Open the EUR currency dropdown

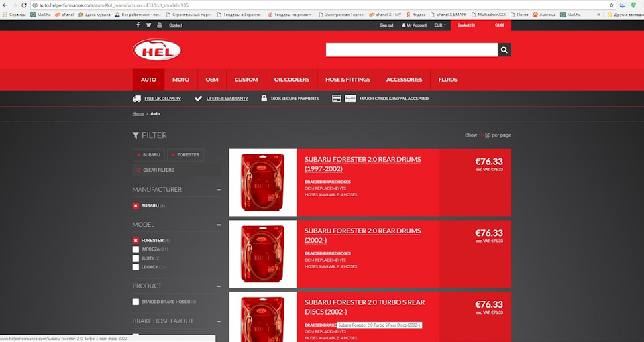pyautogui.click(x=440, y=25)
